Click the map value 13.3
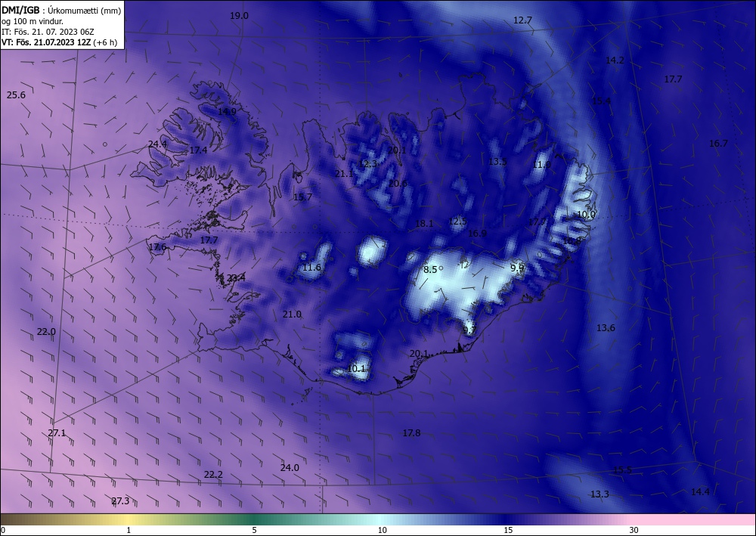Image resolution: width=756 pixels, height=536 pixels. 600,494
